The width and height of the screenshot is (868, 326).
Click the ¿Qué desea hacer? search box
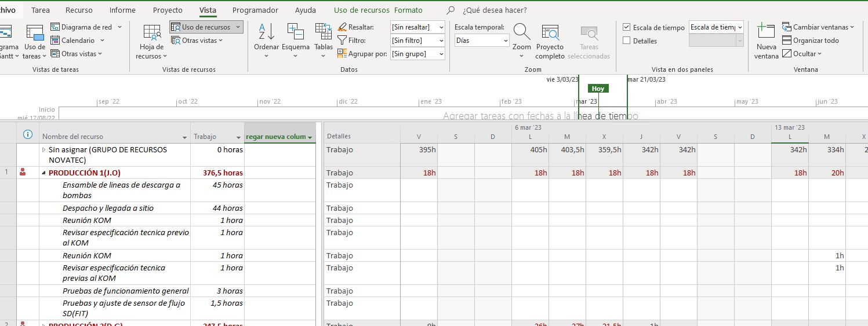pyautogui.click(x=495, y=10)
